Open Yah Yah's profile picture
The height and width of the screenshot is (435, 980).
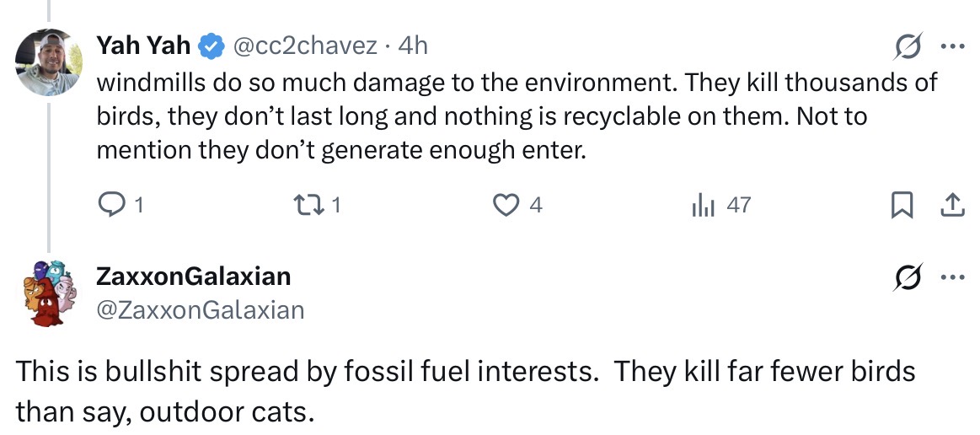pyautogui.click(x=48, y=62)
